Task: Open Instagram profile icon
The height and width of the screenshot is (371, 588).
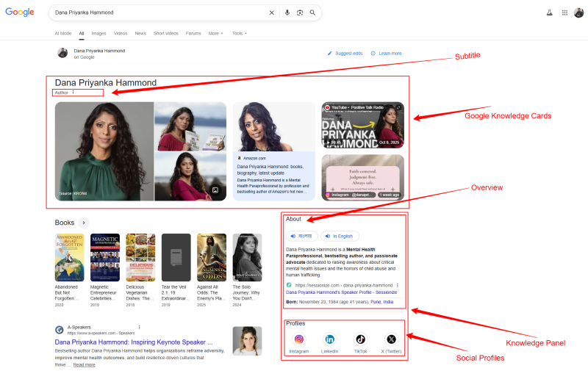Action: (x=299, y=339)
